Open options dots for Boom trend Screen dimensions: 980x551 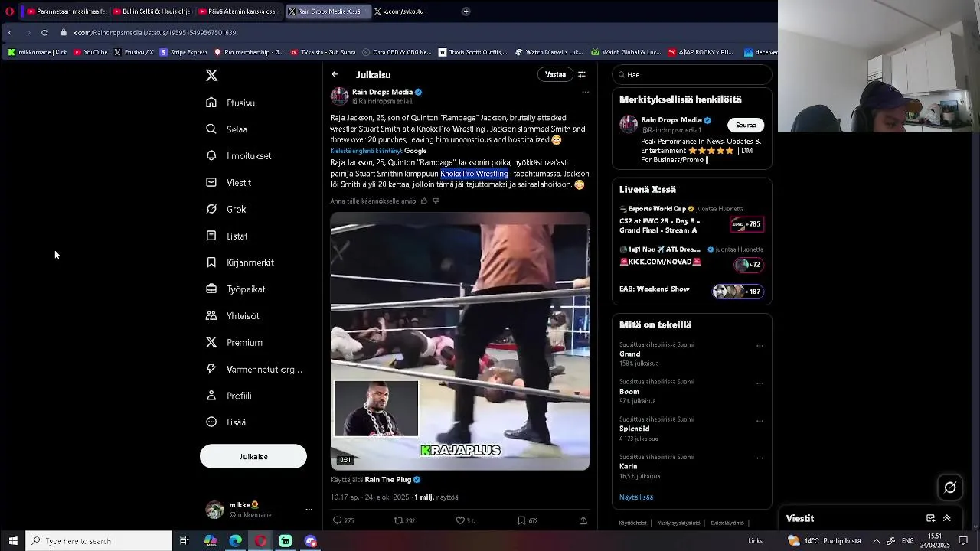(759, 383)
